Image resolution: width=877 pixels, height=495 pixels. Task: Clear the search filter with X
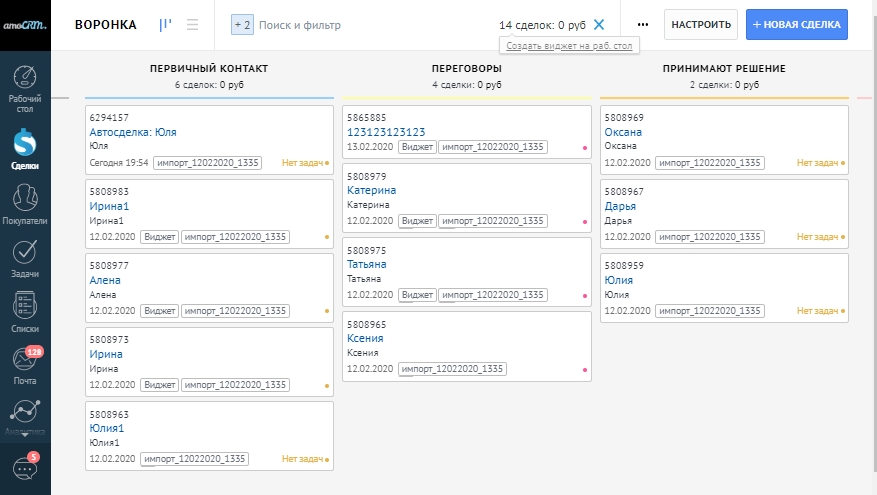[599, 25]
